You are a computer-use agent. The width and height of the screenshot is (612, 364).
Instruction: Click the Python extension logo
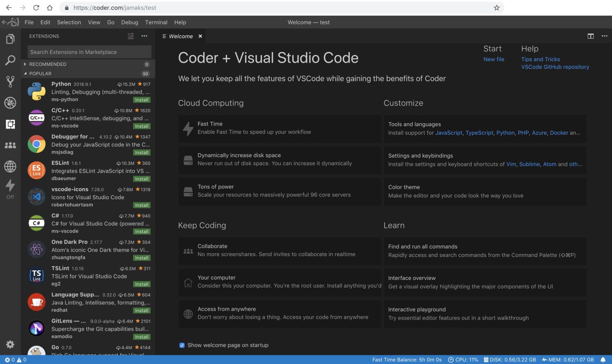36,91
